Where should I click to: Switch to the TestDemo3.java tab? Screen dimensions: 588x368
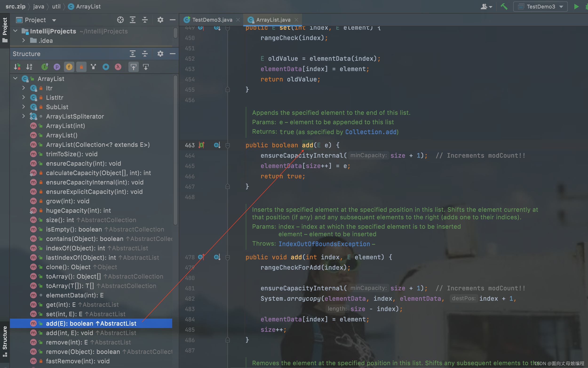click(212, 20)
